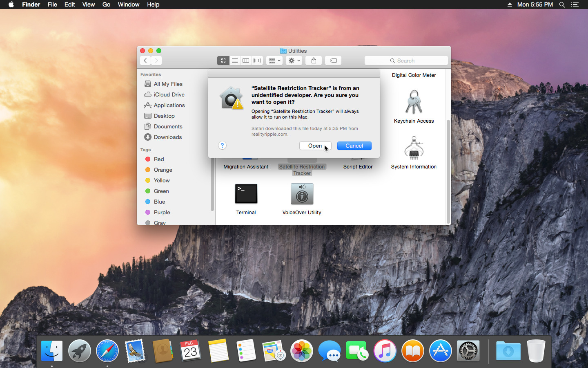Image resolution: width=588 pixels, height=368 pixels.
Task: Open Keychain Access
Action: pyautogui.click(x=414, y=102)
